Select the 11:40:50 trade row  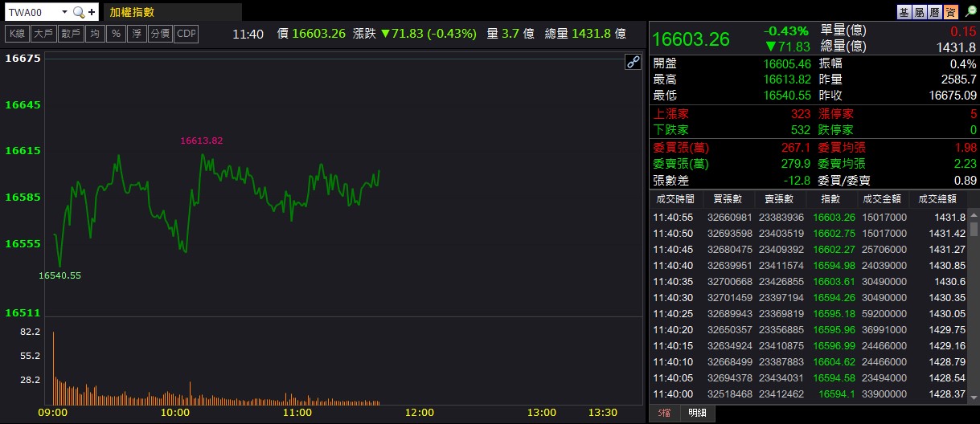click(809, 233)
